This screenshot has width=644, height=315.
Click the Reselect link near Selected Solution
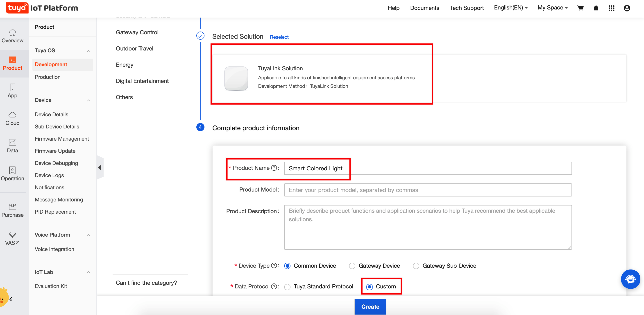pyautogui.click(x=279, y=37)
